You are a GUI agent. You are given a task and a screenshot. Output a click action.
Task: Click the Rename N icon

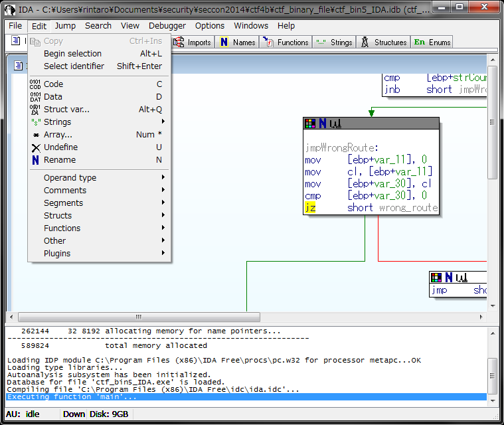pyautogui.click(x=35, y=160)
